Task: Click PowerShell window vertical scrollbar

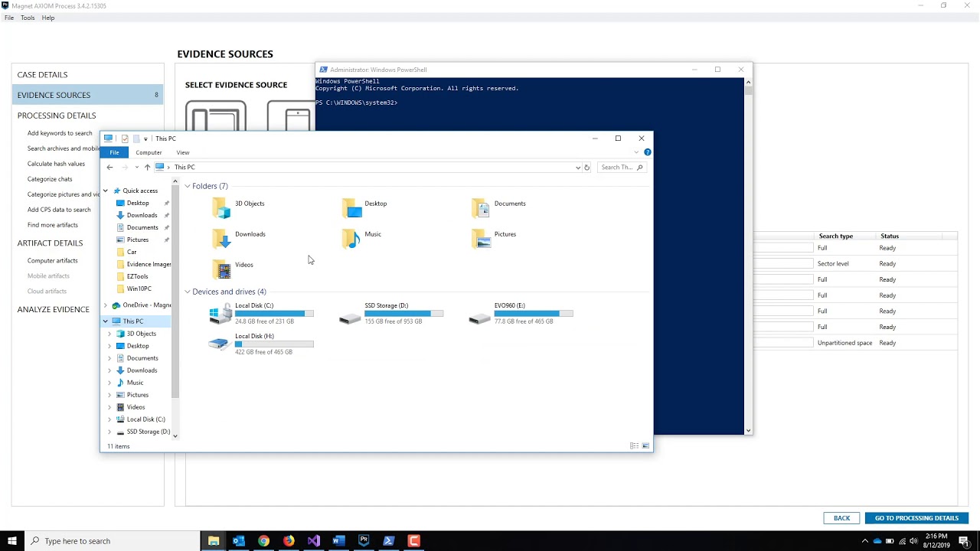Action: (x=748, y=256)
